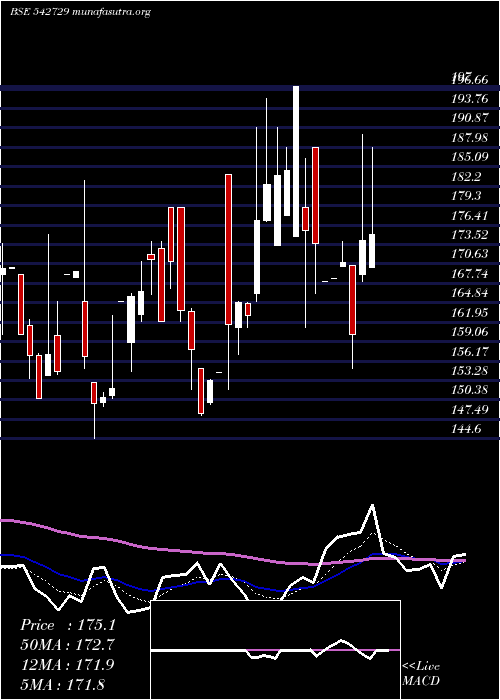Click the 50MA : 172.7 readout
The image size is (500, 700).
pos(68,644)
